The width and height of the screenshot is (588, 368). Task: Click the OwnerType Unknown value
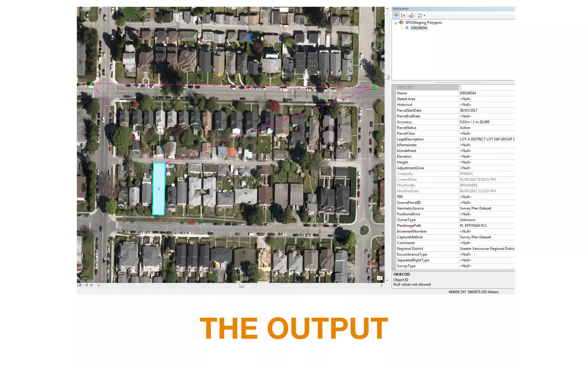pos(487,220)
